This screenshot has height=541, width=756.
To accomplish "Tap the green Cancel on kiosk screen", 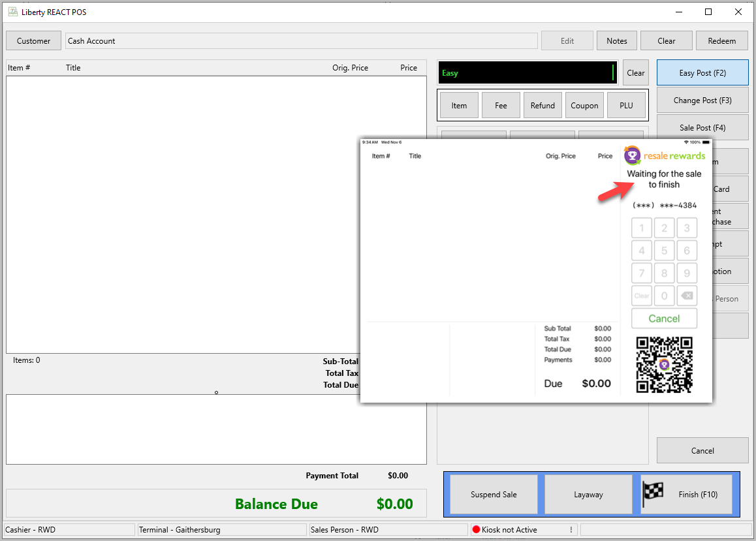I will (664, 318).
